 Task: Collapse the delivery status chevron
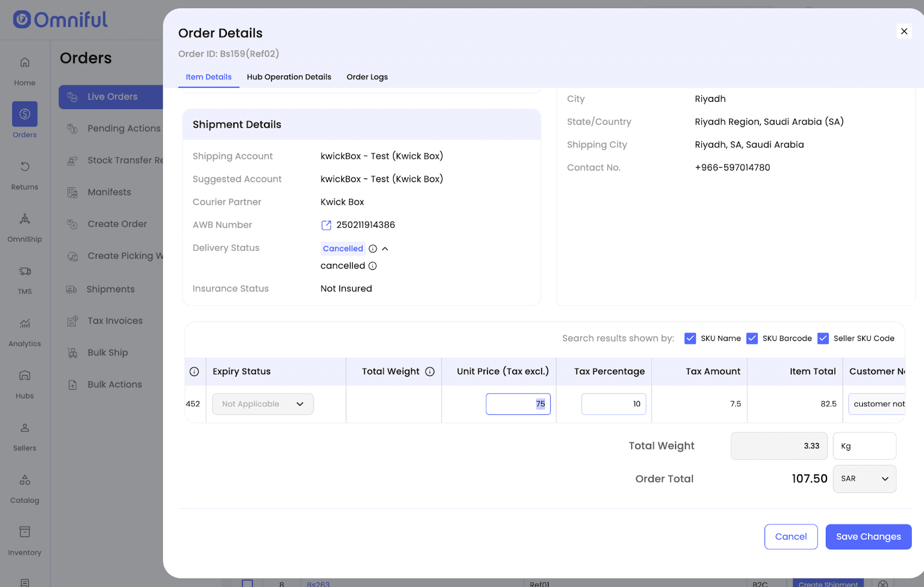[x=385, y=249]
